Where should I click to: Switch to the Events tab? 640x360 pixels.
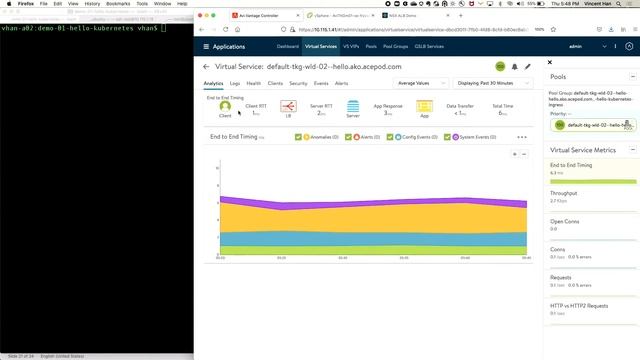coord(321,83)
